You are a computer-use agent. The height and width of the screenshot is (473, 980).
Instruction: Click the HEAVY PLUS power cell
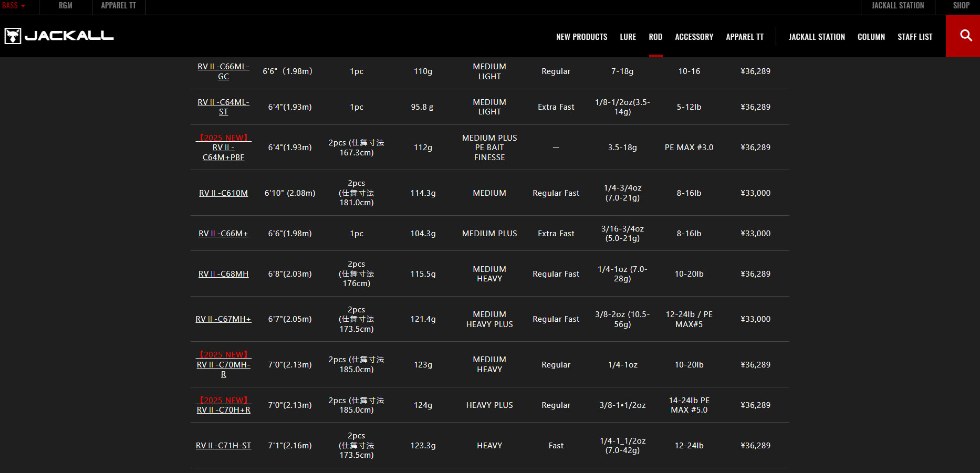coord(489,405)
